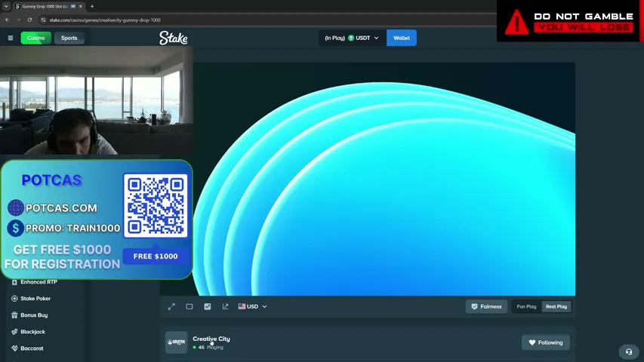Click the Baccarat sidebar icon
The height and width of the screenshot is (362, 644).
click(14, 348)
